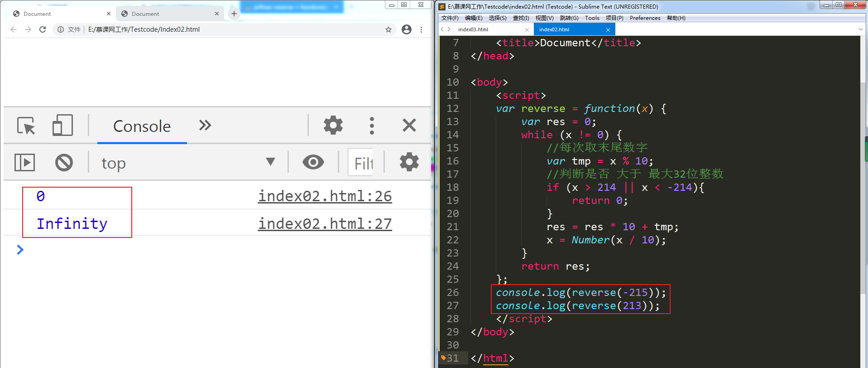The width and height of the screenshot is (868, 368).
Task: Clear console with the ban icon
Action: [x=64, y=162]
